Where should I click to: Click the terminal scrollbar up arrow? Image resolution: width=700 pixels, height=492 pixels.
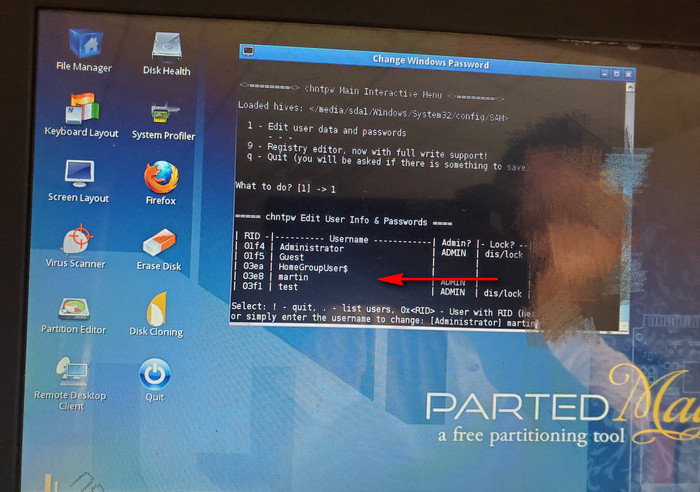(x=630, y=88)
